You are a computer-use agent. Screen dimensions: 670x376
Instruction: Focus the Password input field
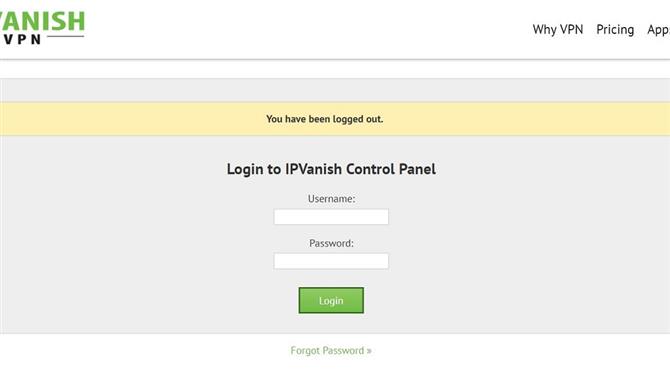[331, 261]
